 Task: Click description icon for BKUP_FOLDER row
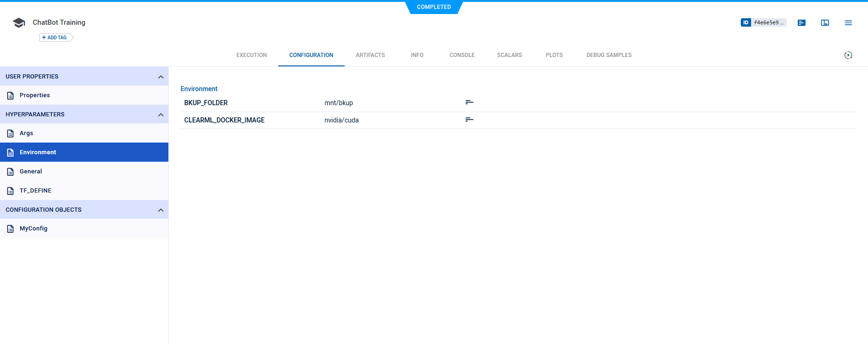469,102
